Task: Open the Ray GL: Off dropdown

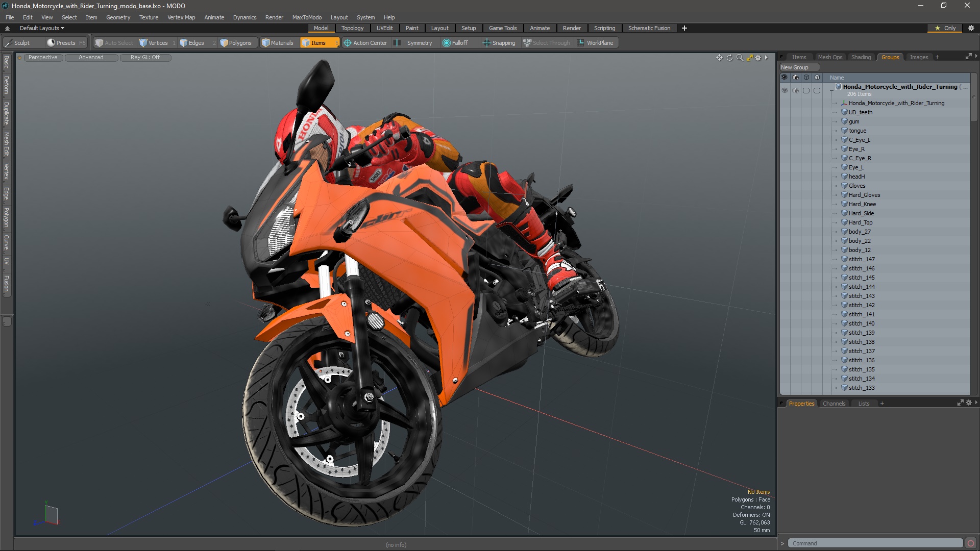Action: [x=145, y=57]
